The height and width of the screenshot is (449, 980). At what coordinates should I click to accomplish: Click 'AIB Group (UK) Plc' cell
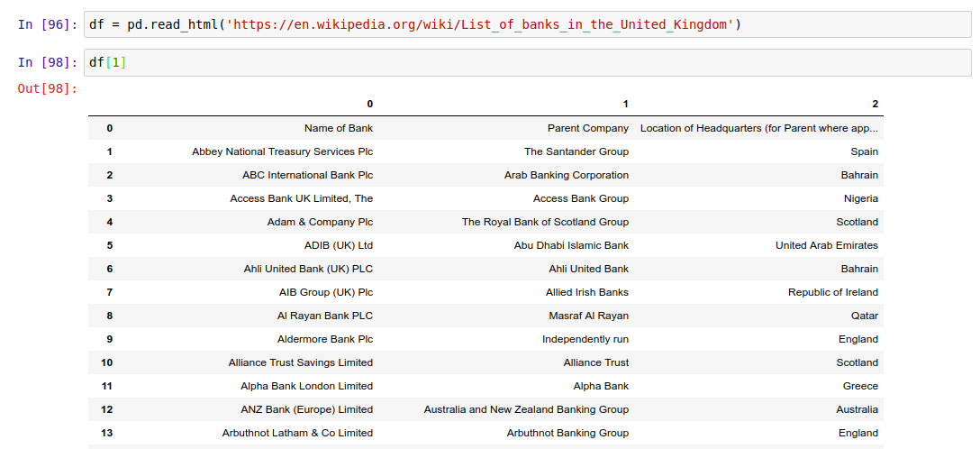(x=326, y=292)
